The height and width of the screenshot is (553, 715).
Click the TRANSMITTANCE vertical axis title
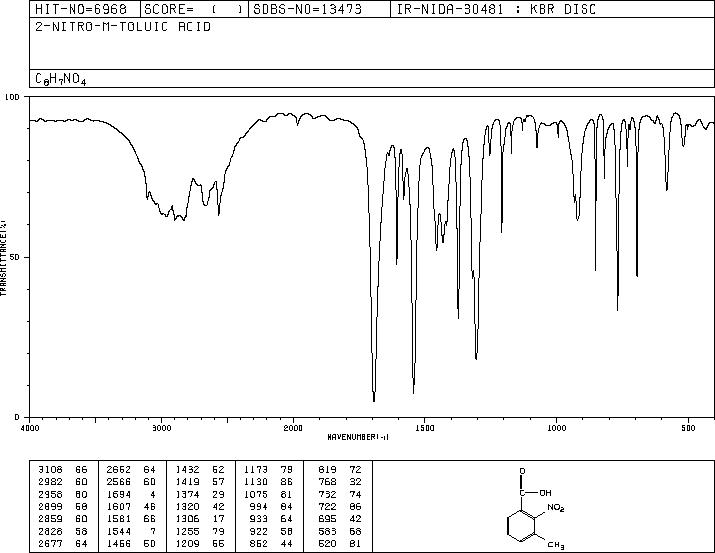click(3, 258)
